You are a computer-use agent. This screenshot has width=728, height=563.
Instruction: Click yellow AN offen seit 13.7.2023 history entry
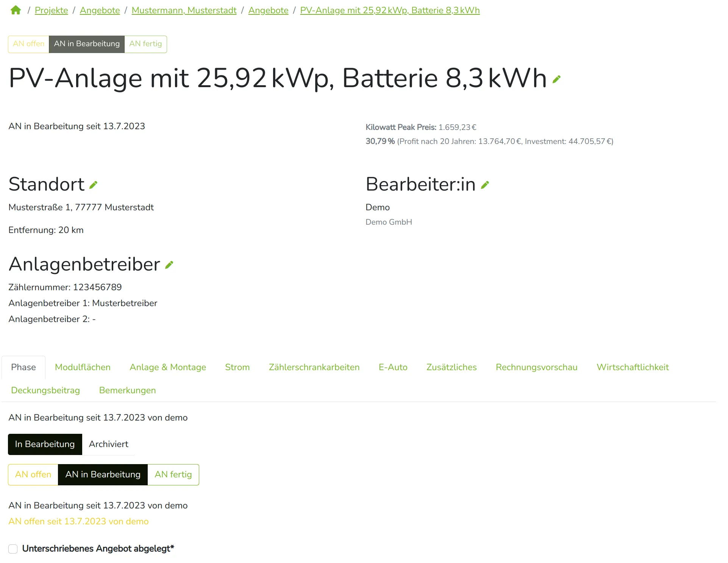click(78, 521)
